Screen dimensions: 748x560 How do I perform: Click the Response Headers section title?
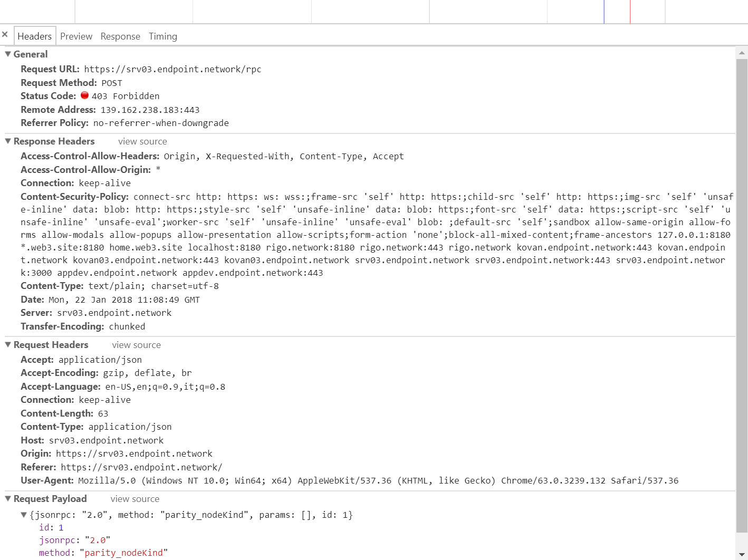[54, 141]
